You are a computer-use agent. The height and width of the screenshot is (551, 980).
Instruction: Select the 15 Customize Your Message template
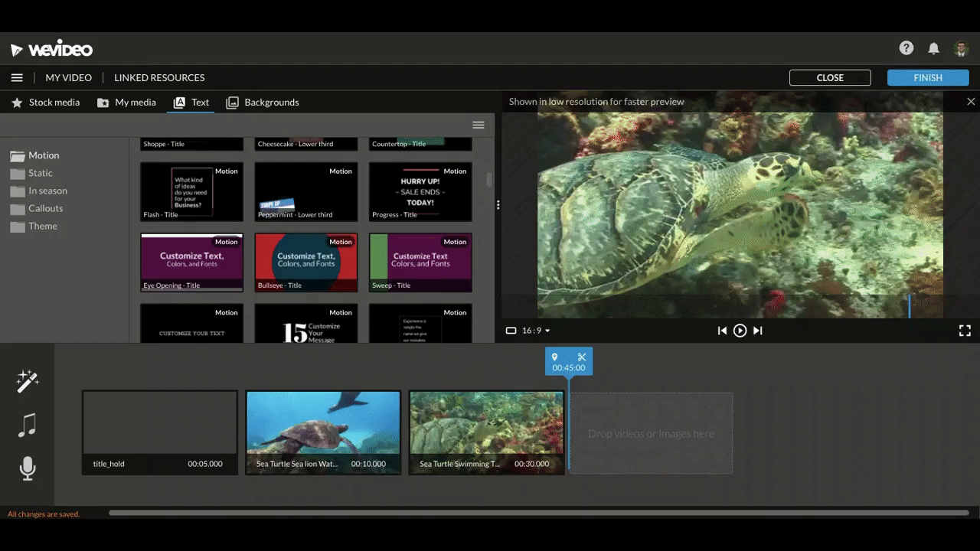pyautogui.click(x=305, y=323)
